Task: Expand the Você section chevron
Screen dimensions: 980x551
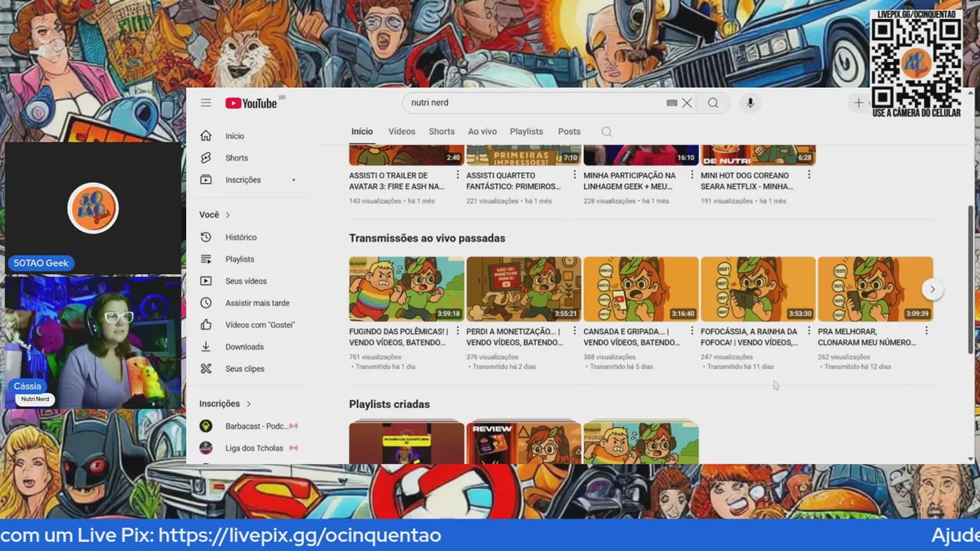Action: pos(227,215)
